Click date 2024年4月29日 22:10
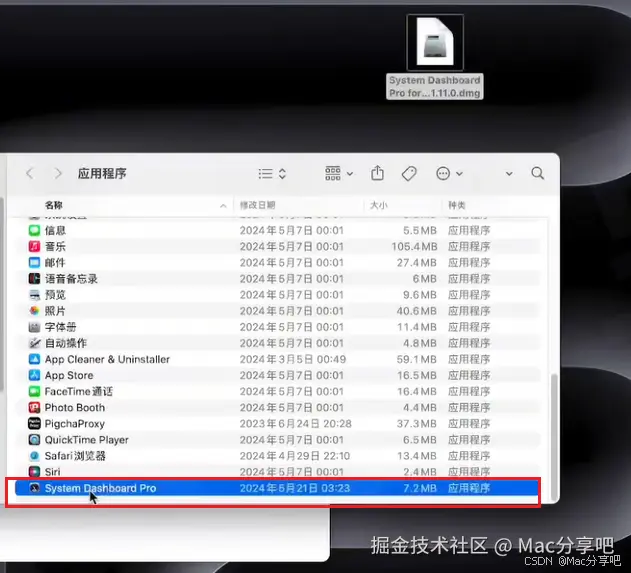The image size is (631, 573). pos(295,456)
